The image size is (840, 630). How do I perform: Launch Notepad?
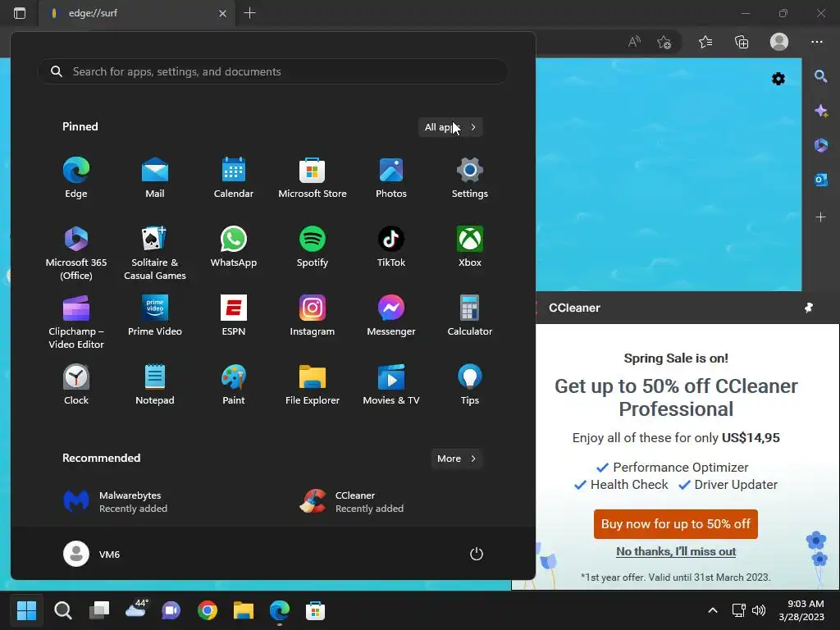click(x=155, y=385)
